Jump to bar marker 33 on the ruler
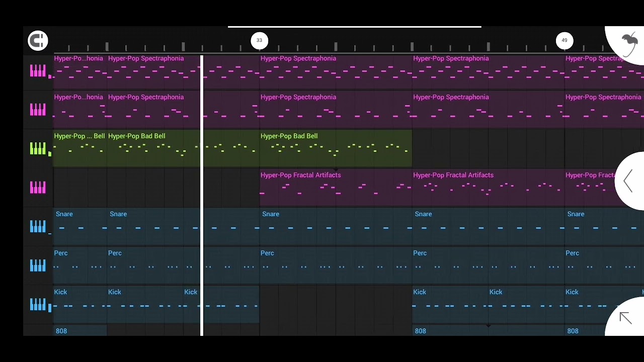644x362 pixels. tap(259, 40)
